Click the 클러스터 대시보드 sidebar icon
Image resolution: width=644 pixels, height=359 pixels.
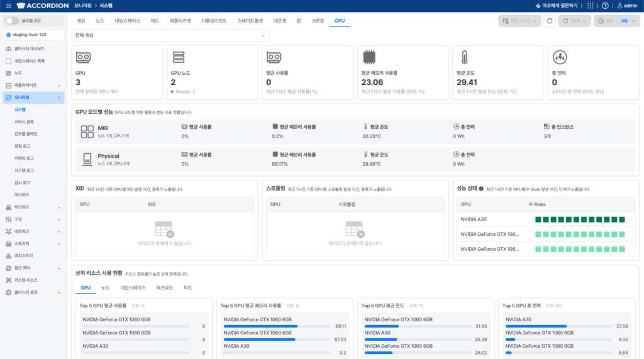click(x=9, y=49)
